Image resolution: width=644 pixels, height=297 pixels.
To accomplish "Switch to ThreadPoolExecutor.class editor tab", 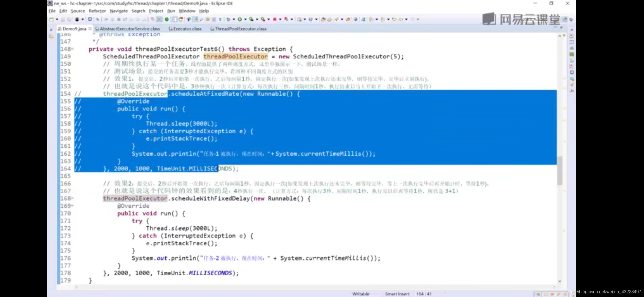I will pos(238,29).
